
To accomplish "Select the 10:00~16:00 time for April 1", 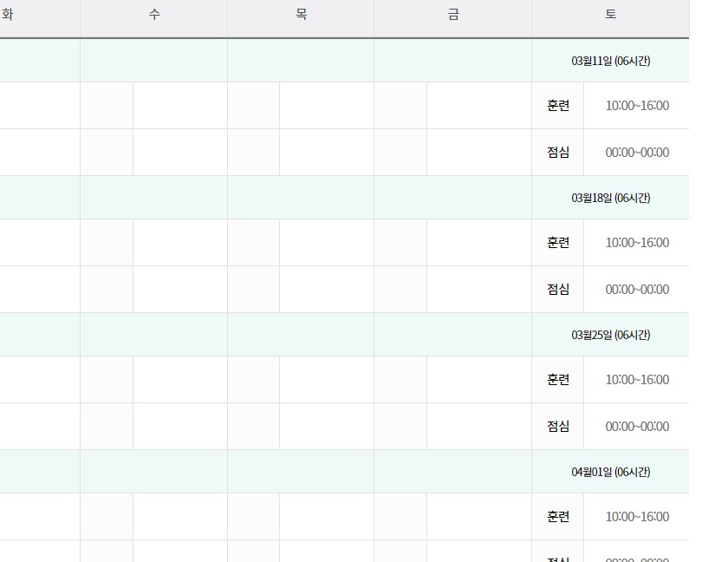I will tap(636, 516).
